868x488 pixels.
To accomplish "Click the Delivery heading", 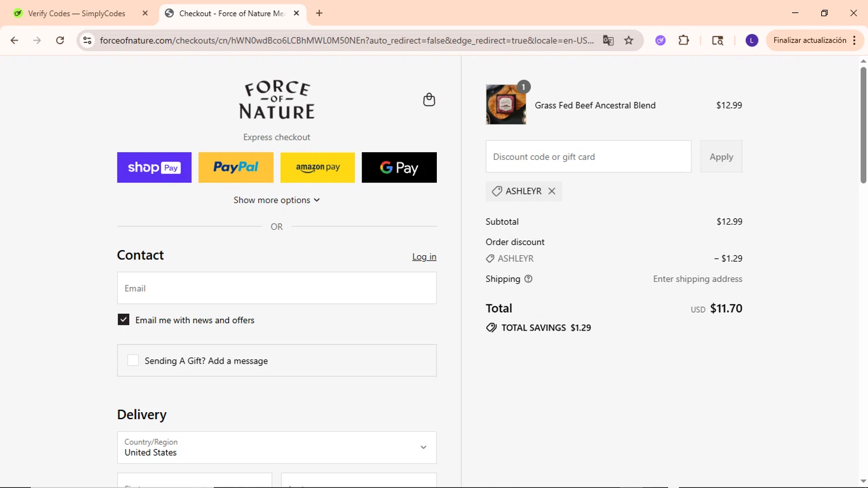I will click(x=142, y=414).
